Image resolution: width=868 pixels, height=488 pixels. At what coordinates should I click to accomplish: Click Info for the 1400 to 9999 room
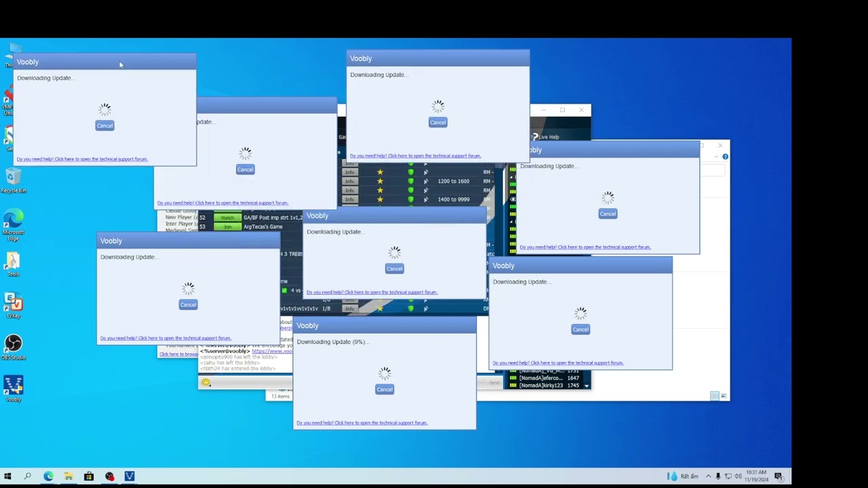tap(349, 199)
